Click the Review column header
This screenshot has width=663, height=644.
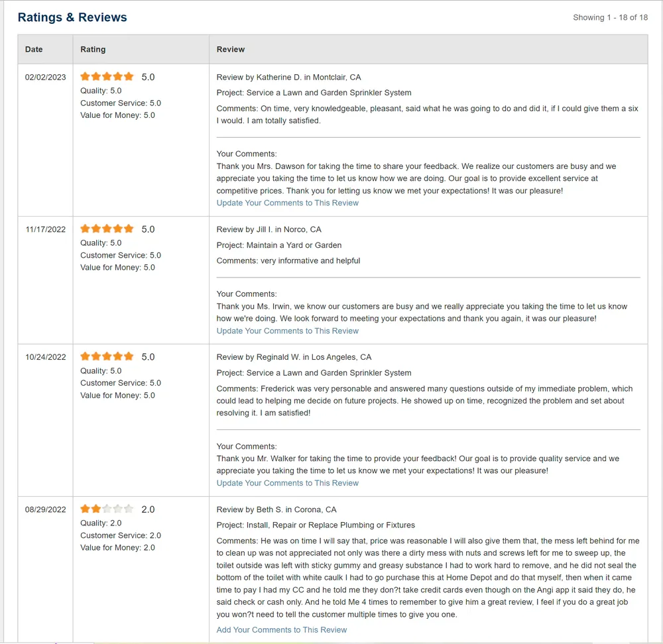click(x=231, y=50)
